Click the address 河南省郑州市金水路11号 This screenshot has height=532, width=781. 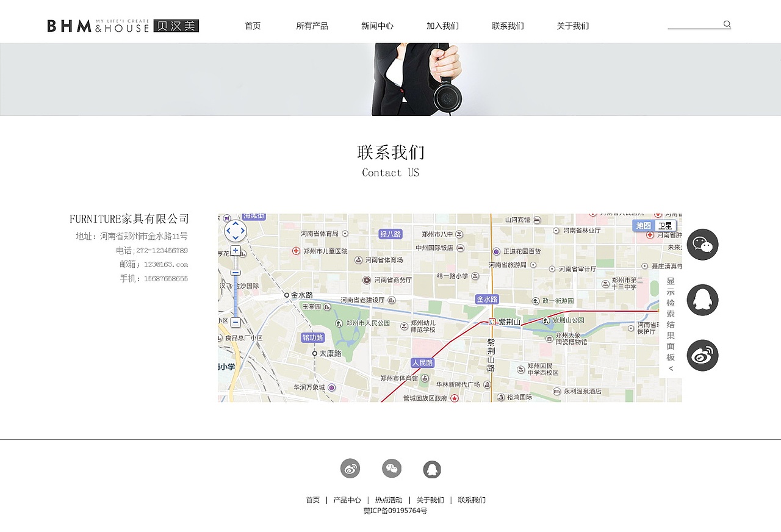pyautogui.click(x=144, y=236)
